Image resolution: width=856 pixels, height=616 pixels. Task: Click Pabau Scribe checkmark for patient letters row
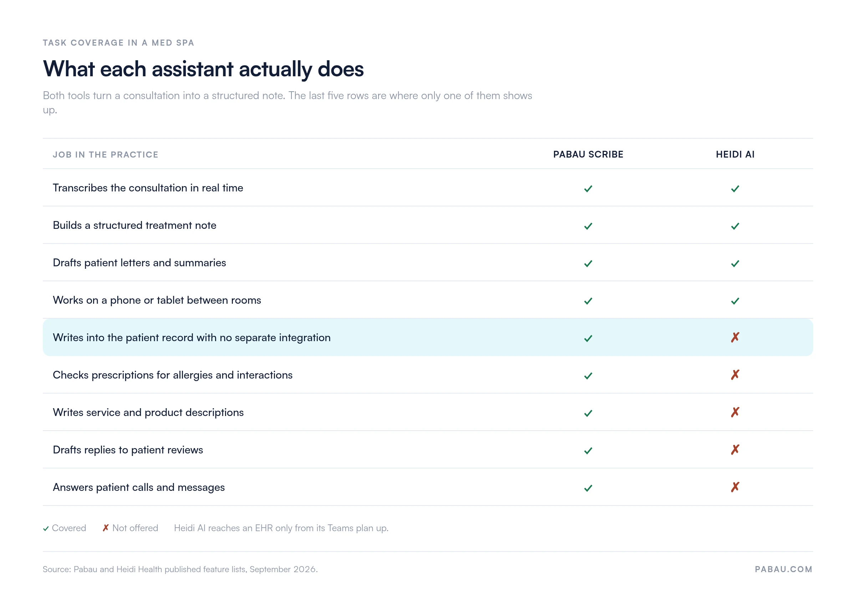[588, 263]
